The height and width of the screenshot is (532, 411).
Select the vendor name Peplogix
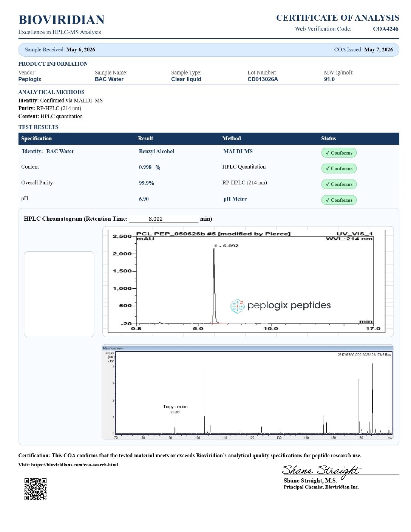[30, 79]
